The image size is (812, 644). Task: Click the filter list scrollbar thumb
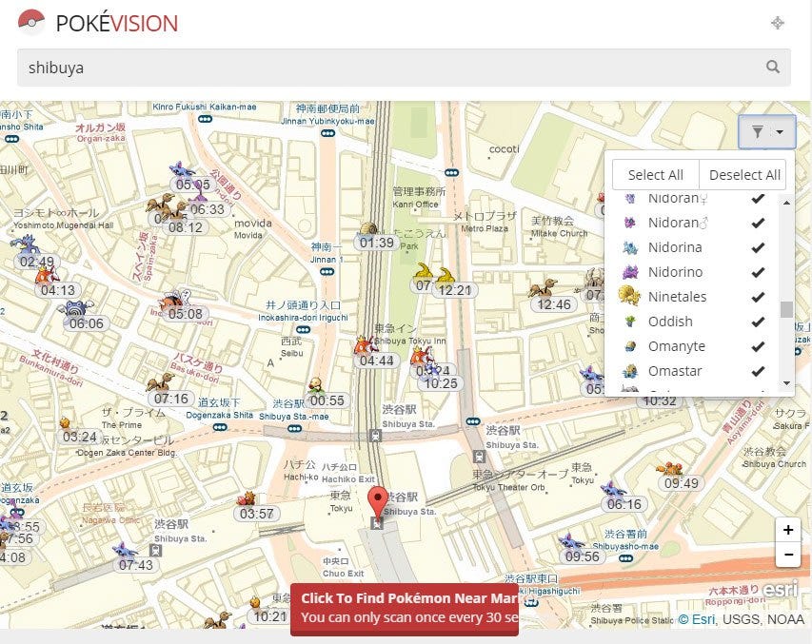point(786,309)
